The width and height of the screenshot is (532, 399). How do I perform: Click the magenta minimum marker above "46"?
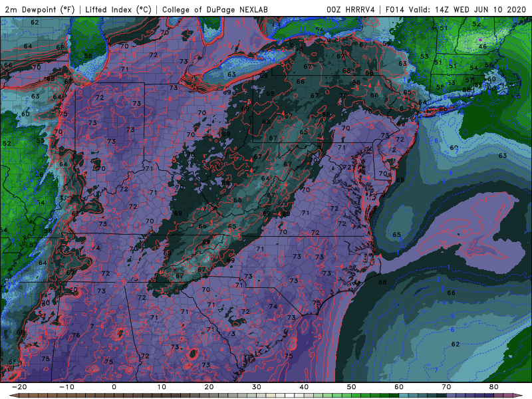pos(480,40)
